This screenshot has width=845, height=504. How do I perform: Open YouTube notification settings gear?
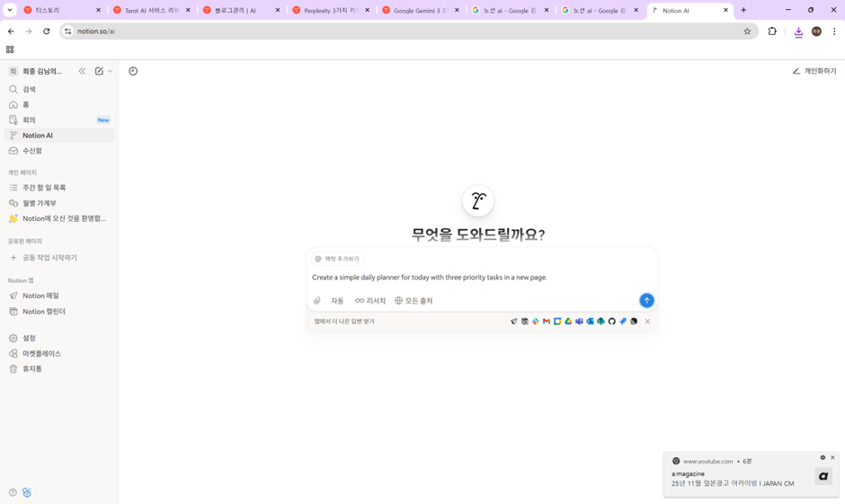pos(823,457)
